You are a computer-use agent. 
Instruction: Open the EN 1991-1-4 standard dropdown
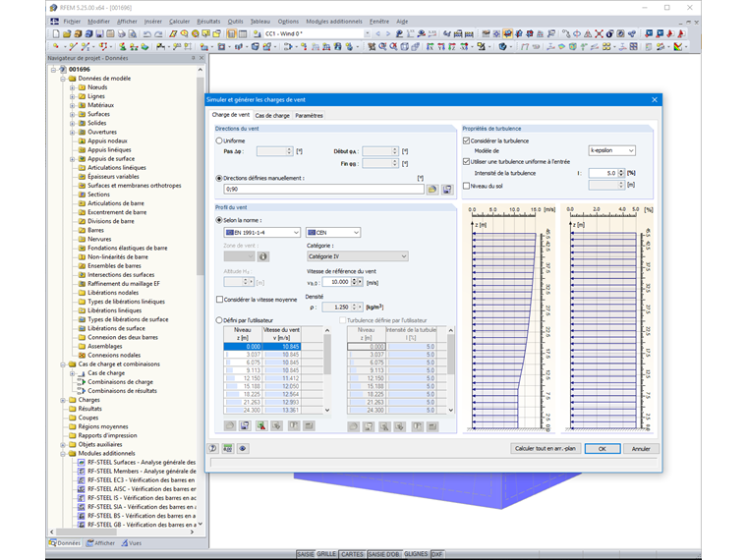point(262,233)
